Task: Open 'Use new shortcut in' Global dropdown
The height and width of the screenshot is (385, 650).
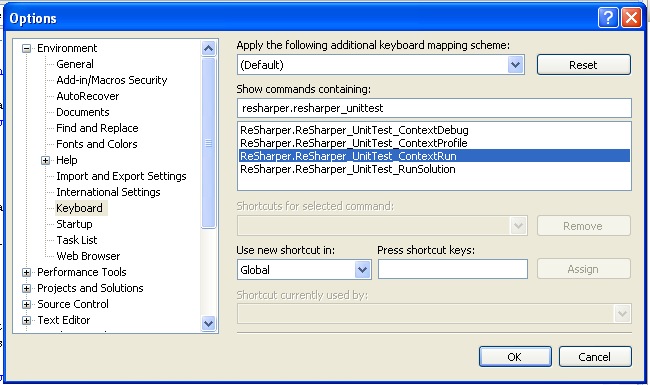Action: 362,270
